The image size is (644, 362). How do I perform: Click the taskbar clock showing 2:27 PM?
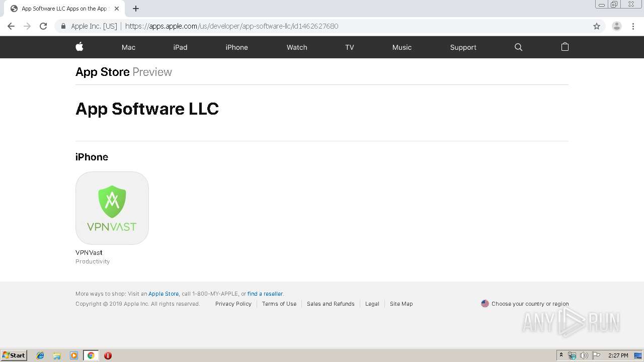[618, 355]
